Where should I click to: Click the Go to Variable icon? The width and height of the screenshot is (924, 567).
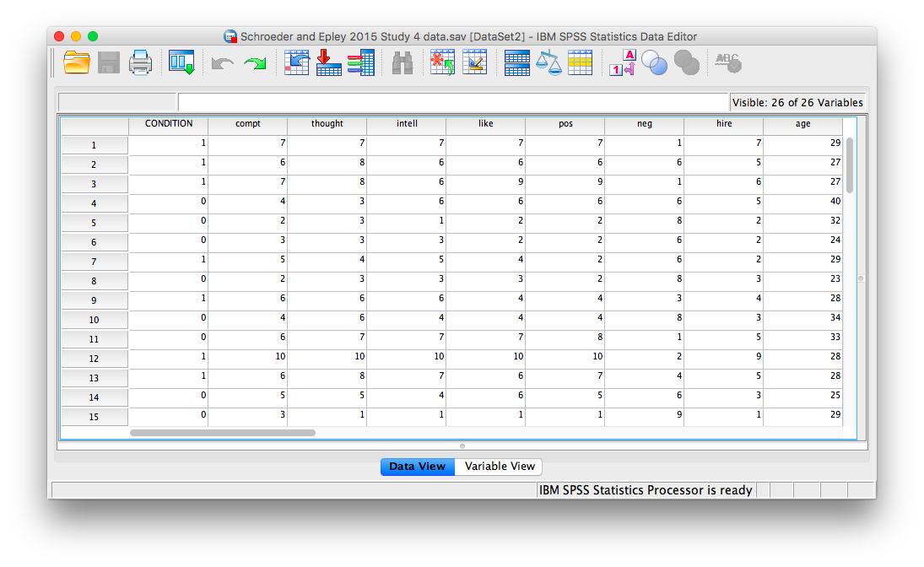click(329, 62)
